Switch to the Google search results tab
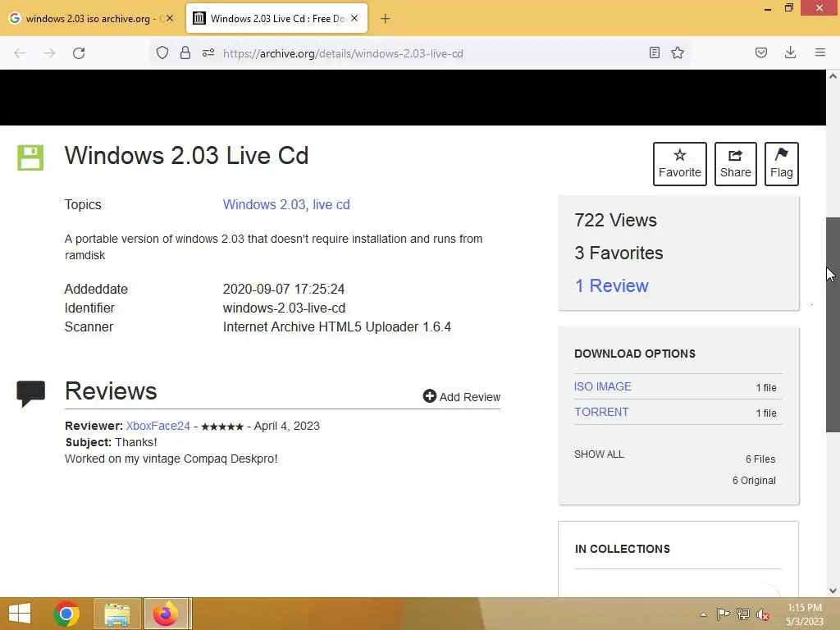This screenshot has width=840, height=630. pos(91,18)
